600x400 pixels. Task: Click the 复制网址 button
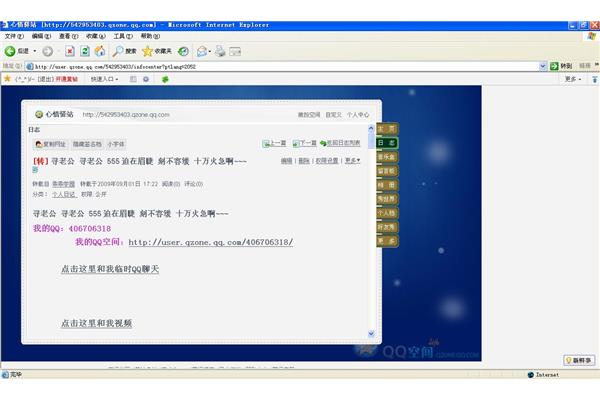tap(51, 144)
